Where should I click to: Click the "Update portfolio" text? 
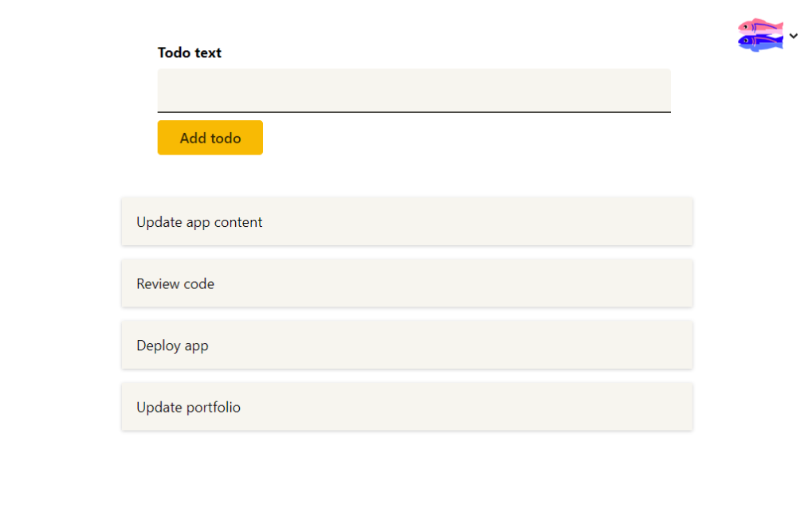[188, 408]
